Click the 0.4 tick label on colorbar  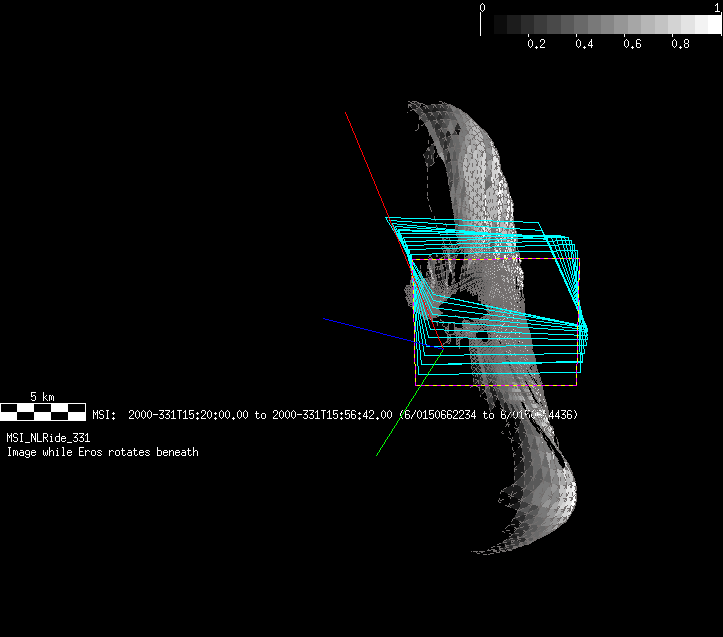click(x=584, y=44)
